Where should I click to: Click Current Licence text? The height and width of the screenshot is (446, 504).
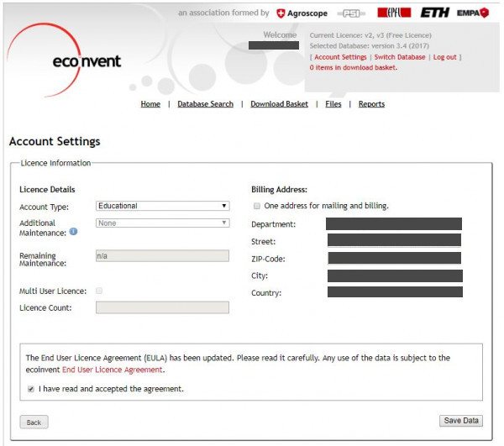coord(370,35)
